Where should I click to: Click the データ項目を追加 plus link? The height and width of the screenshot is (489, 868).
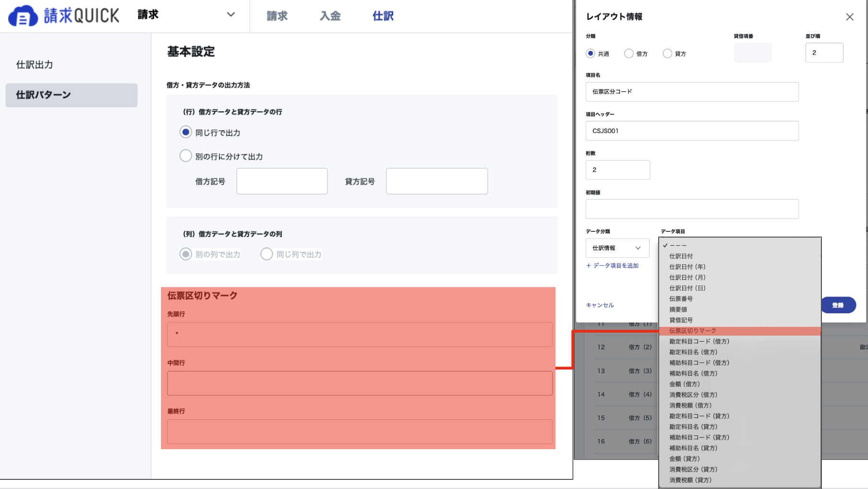[612, 265]
